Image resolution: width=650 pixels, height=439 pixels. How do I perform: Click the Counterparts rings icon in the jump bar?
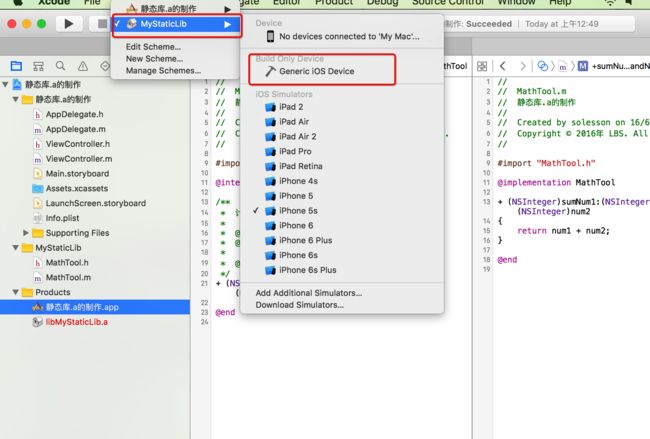tap(542, 66)
